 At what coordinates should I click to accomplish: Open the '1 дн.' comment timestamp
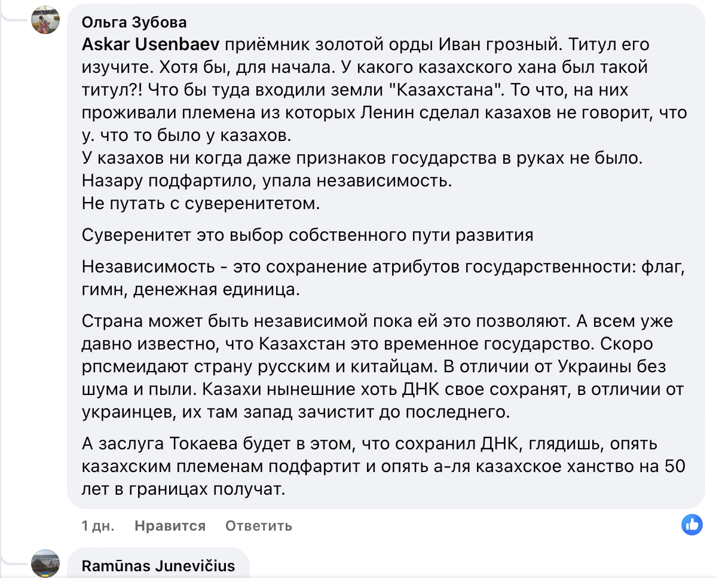point(98,526)
